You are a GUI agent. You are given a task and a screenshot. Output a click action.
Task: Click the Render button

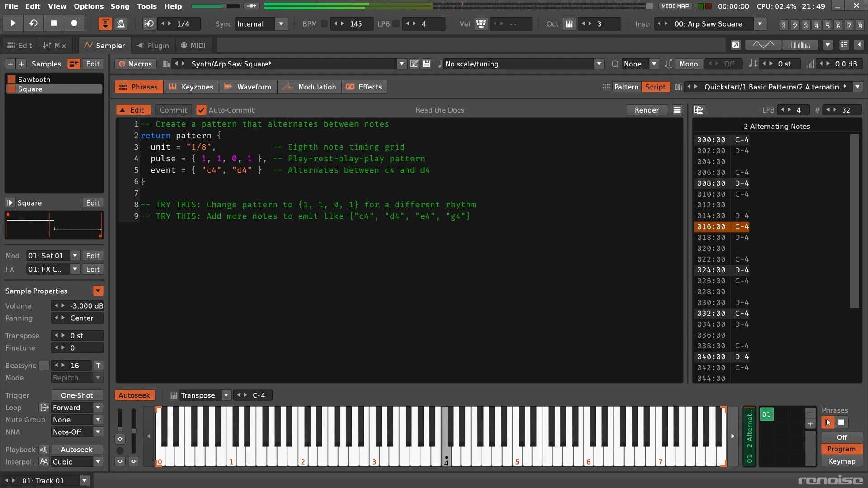pos(646,110)
